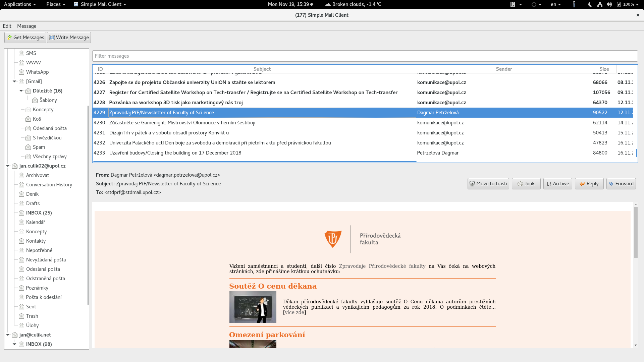The width and height of the screenshot is (644, 362).
Task: Open the Message menu item
Action: pos(26,25)
